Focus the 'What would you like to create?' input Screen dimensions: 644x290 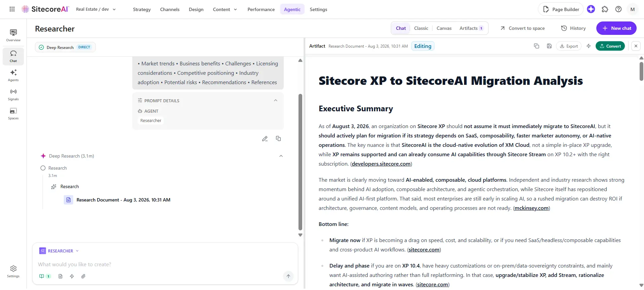point(165,264)
